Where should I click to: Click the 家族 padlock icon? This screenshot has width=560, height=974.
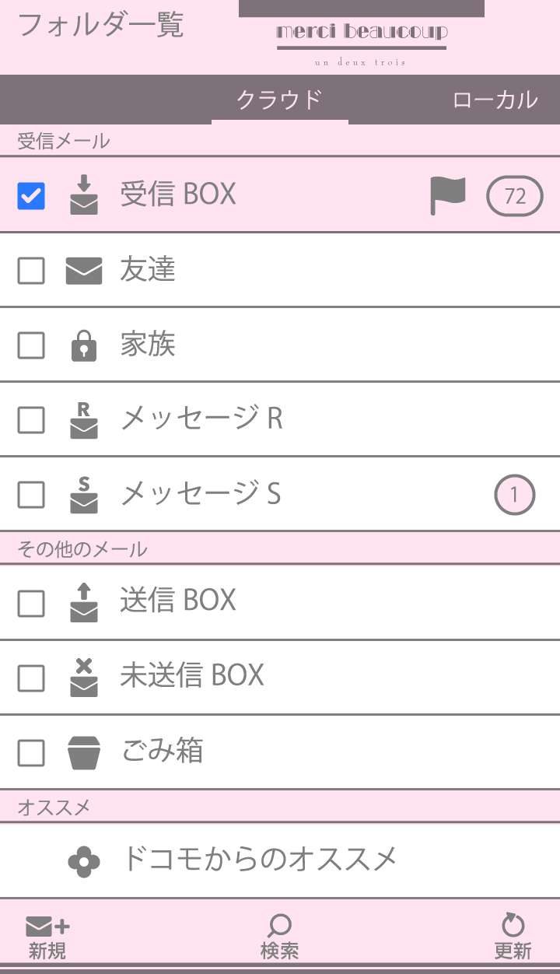click(x=84, y=345)
